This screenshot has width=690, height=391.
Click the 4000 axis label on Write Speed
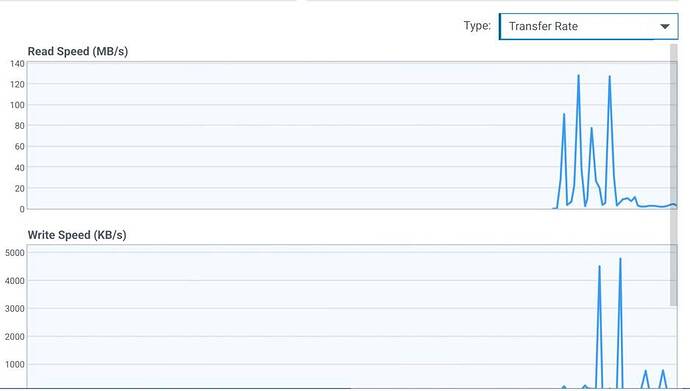[15, 281]
